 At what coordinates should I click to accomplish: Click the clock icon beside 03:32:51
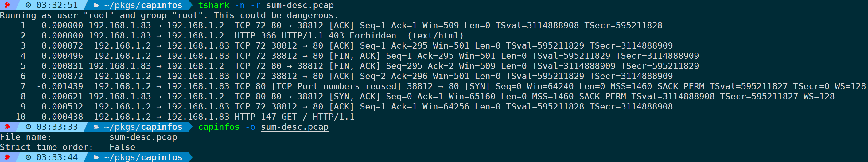[x=29, y=5]
